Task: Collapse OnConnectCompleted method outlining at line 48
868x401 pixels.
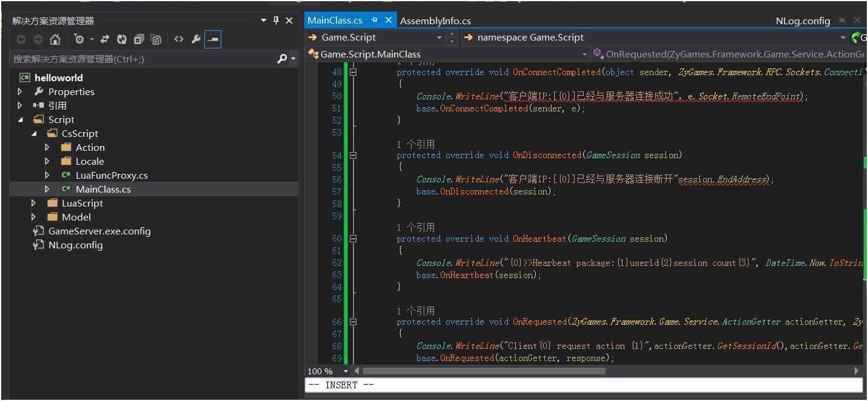Action: pos(353,72)
